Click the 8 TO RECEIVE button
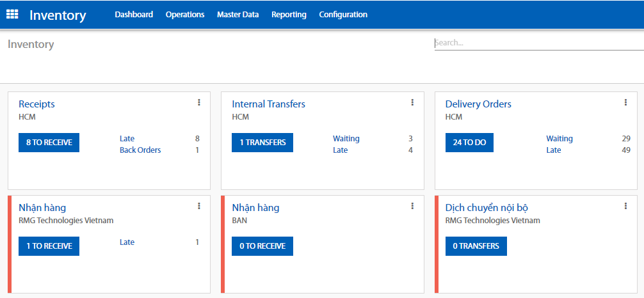The image size is (644, 298). pos(49,143)
